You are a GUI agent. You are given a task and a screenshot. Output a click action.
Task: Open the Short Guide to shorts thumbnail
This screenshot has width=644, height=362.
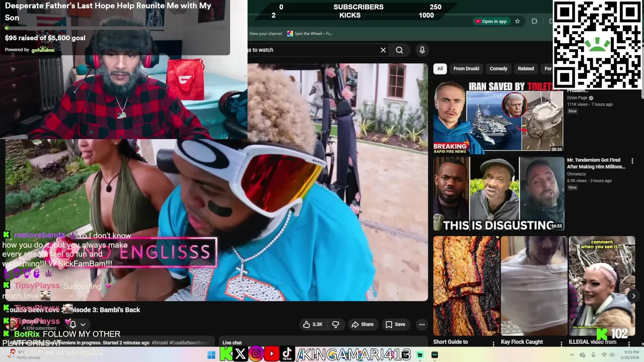pos(466,286)
